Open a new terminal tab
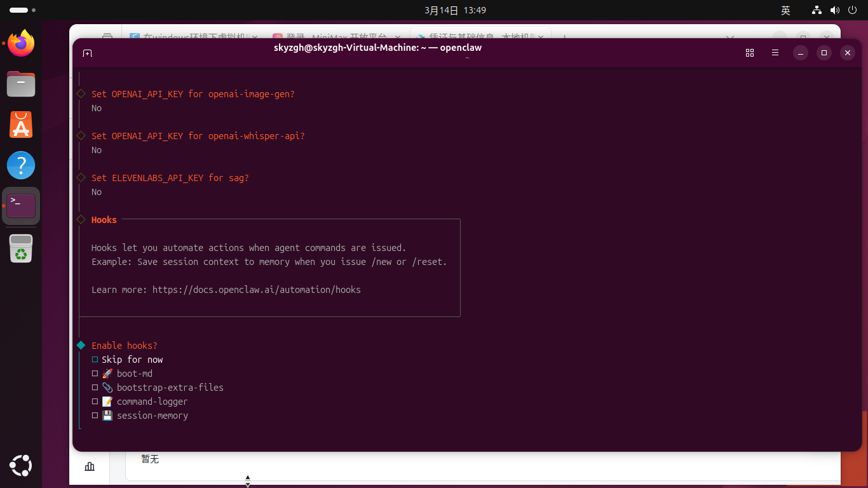The width and height of the screenshot is (868, 488). coord(88,53)
